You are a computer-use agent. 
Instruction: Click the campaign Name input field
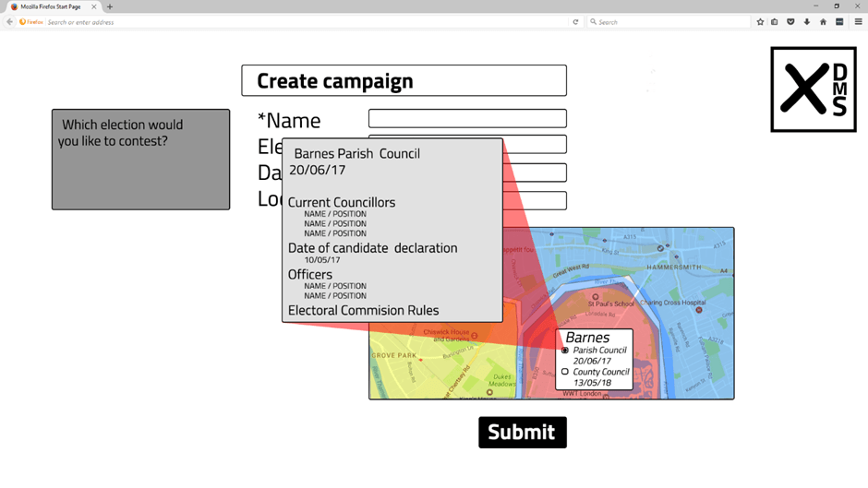[x=467, y=118]
